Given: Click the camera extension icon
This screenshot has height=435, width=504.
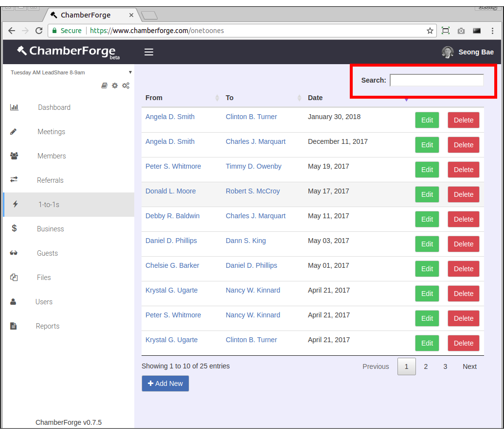Looking at the screenshot, I should click(461, 31).
